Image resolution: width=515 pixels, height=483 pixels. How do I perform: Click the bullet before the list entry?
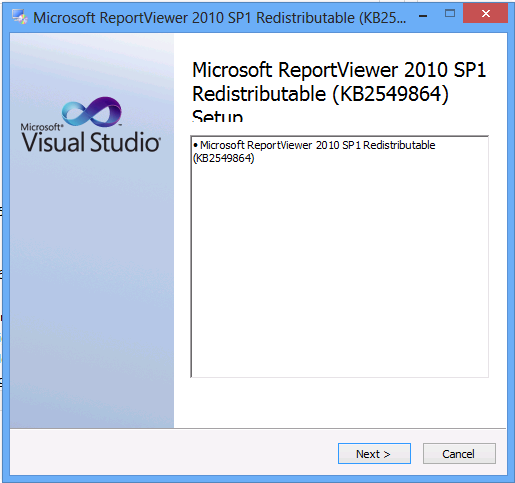pos(196,145)
